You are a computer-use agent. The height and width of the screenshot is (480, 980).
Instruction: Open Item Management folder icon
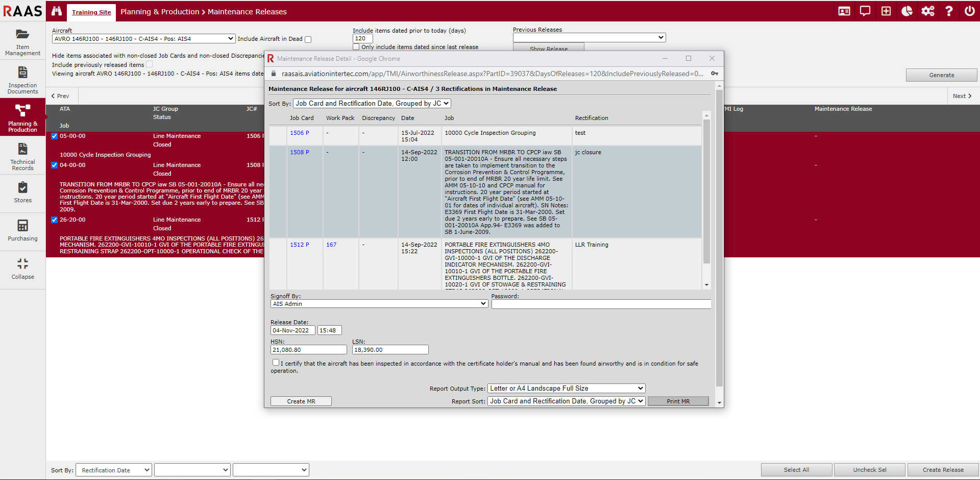[22, 35]
